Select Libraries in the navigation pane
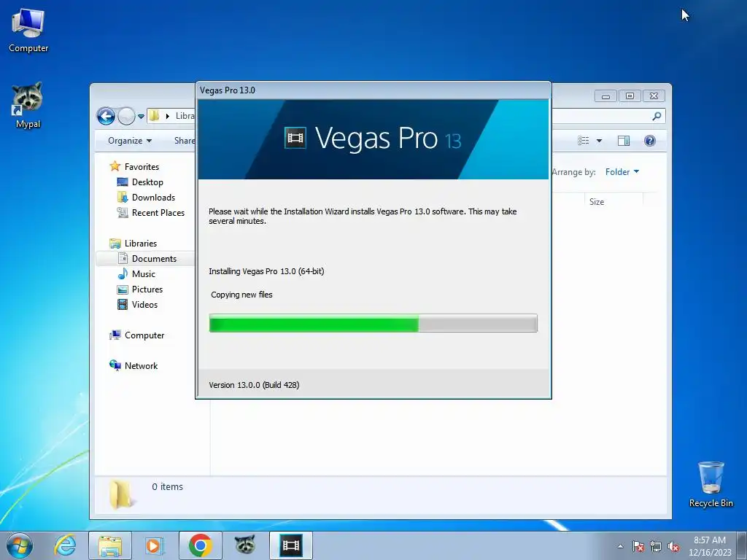The height and width of the screenshot is (560, 747). tap(141, 244)
